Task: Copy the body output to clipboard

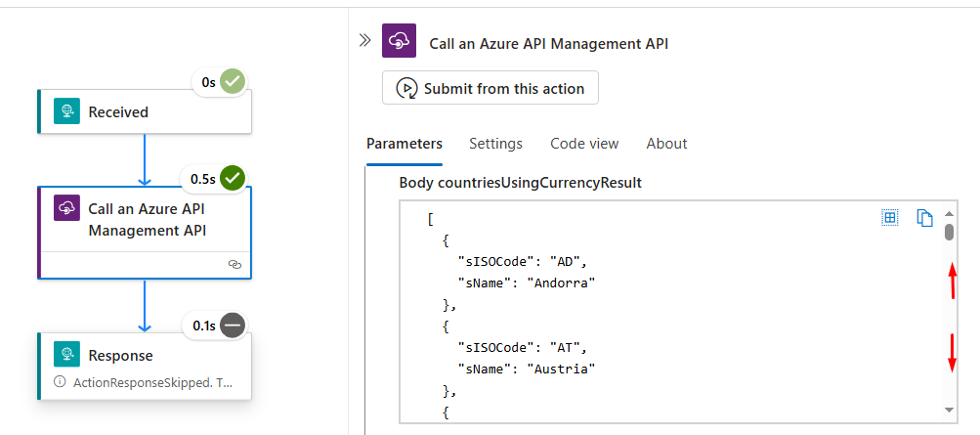Action: point(924,218)
